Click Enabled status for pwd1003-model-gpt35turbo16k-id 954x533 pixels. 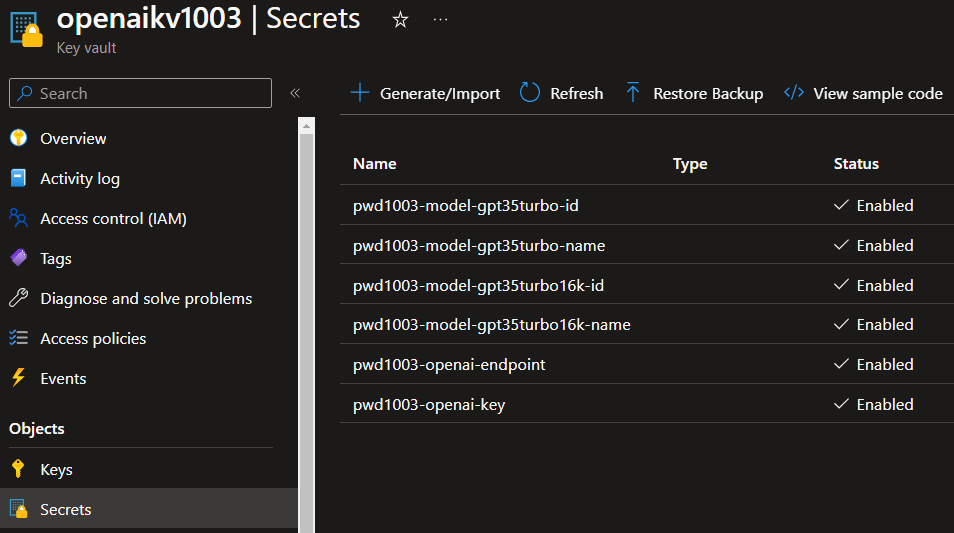(x=885, y=285)
